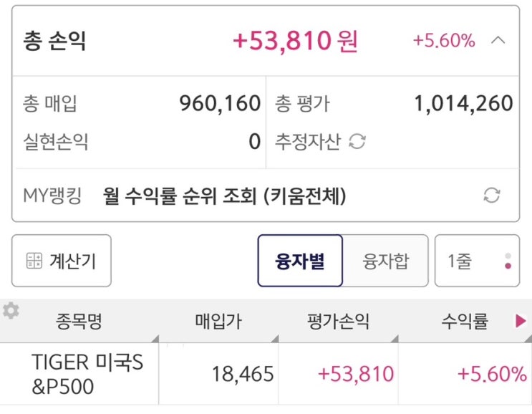Tap the +5.60% total return percentage
Image resolution: width=532 pixels, height=414 pixels.
[444, 41]
